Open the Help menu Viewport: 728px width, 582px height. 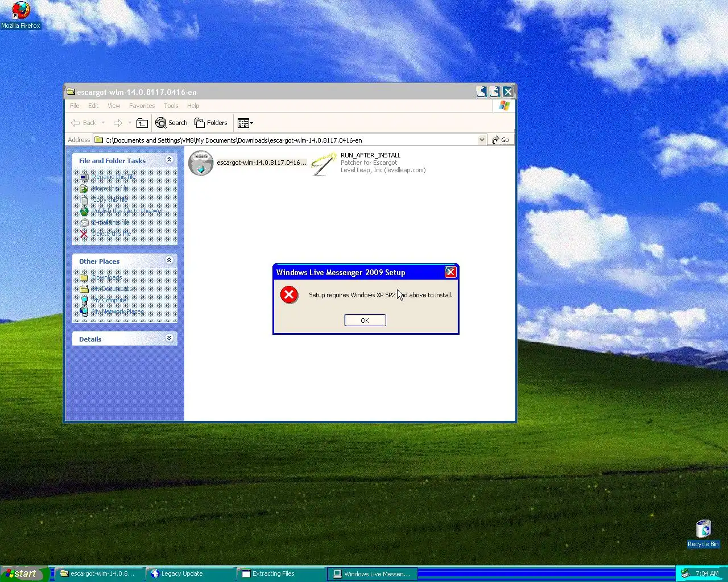coord(193,106)
